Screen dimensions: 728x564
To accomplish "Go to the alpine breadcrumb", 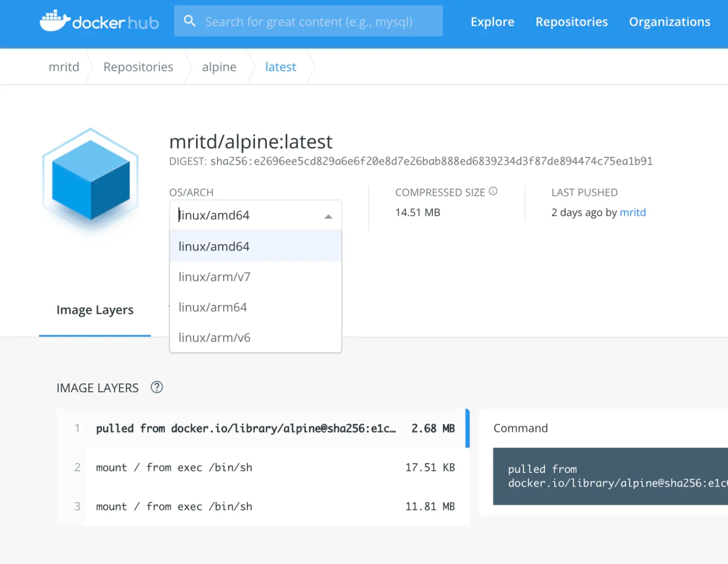I will (219, 67).
